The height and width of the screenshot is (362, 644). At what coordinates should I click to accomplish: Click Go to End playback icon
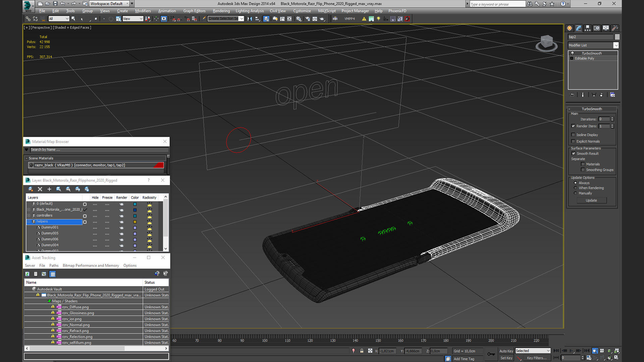(x=587, y=351)
